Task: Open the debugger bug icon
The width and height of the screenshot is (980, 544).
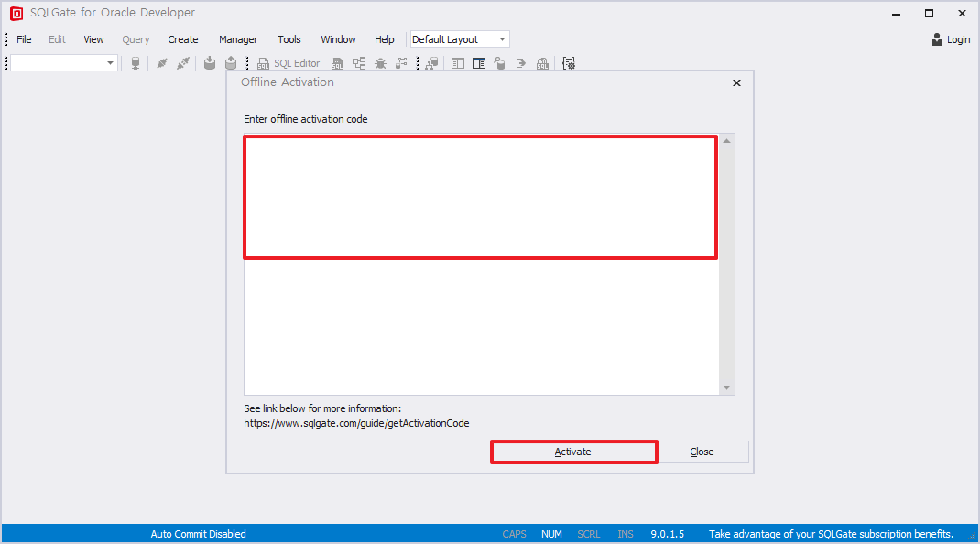Action: coord(380,63)
